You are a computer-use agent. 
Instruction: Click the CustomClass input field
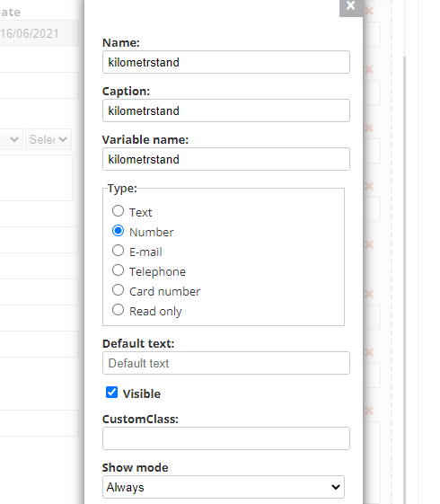pos(226,438)
